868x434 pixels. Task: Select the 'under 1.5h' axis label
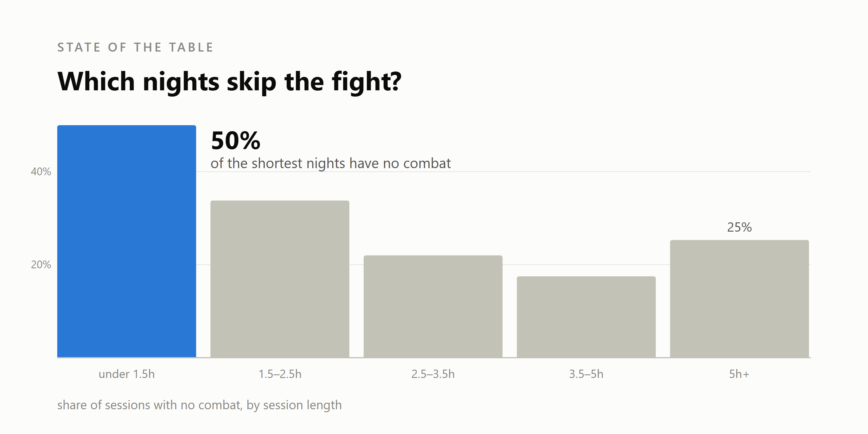pyautogui.click(x=127, y=374)
